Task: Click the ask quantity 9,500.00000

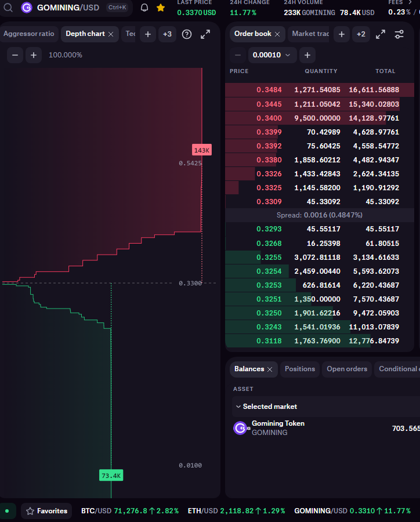Action: pos(317,118)
